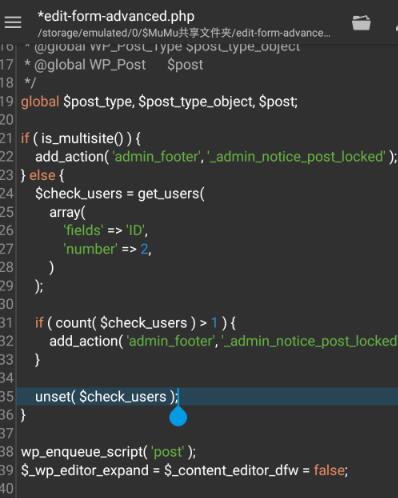
Task: Click get_users( on line 24
Action: (x=171, y=194)
